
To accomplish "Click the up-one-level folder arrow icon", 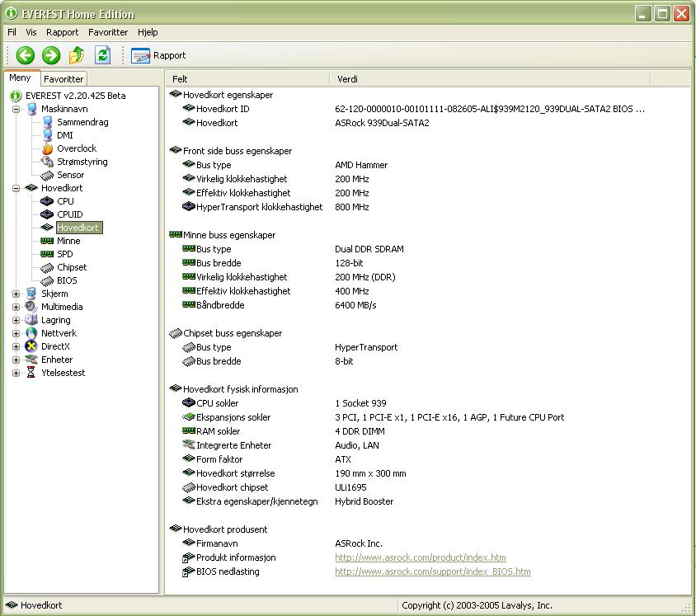I will [77, 55].
